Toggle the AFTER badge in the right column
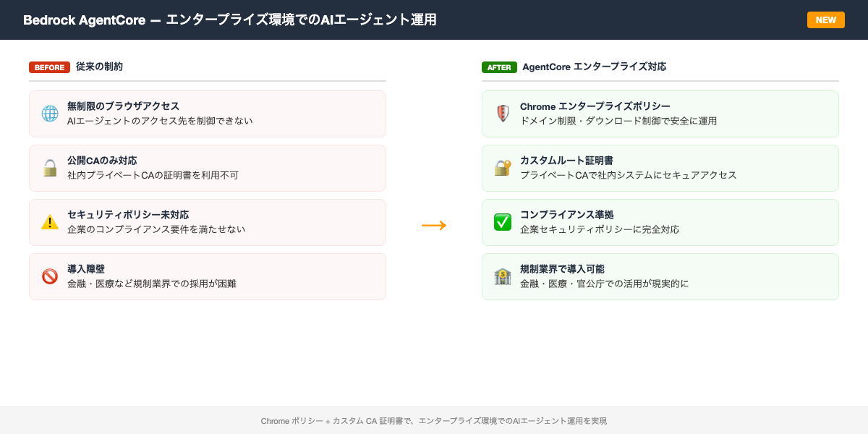 click(x=499, y=67)
